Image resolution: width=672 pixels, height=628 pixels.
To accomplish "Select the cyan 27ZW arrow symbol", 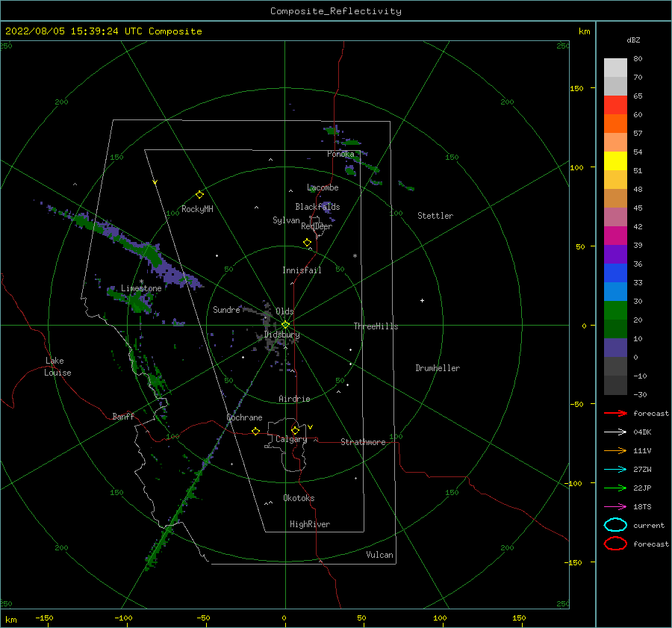I will (615, 470).
